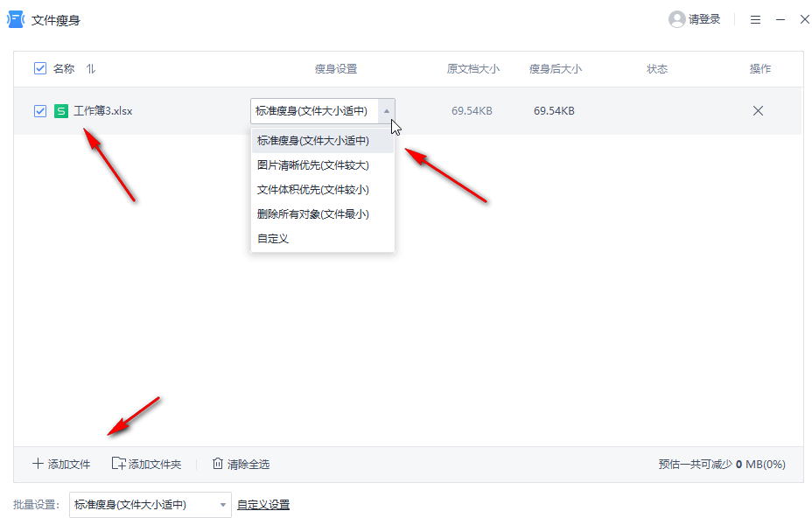Click 请登录 to sign in
The width and height of the screenshot is (812, 518).
click(703, 18)
